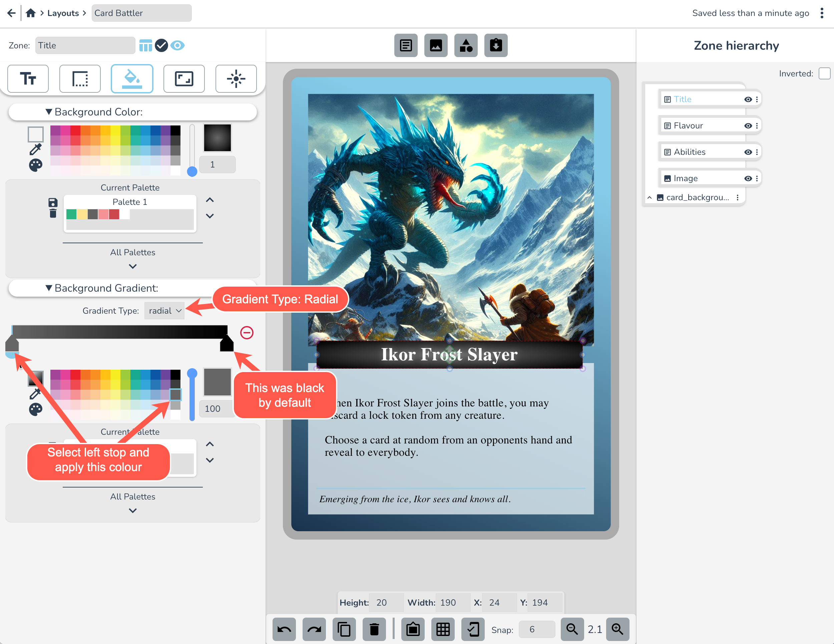834x644 pixels.
Task: Toggle visibility of the Image zone
Action: point(748,179)
